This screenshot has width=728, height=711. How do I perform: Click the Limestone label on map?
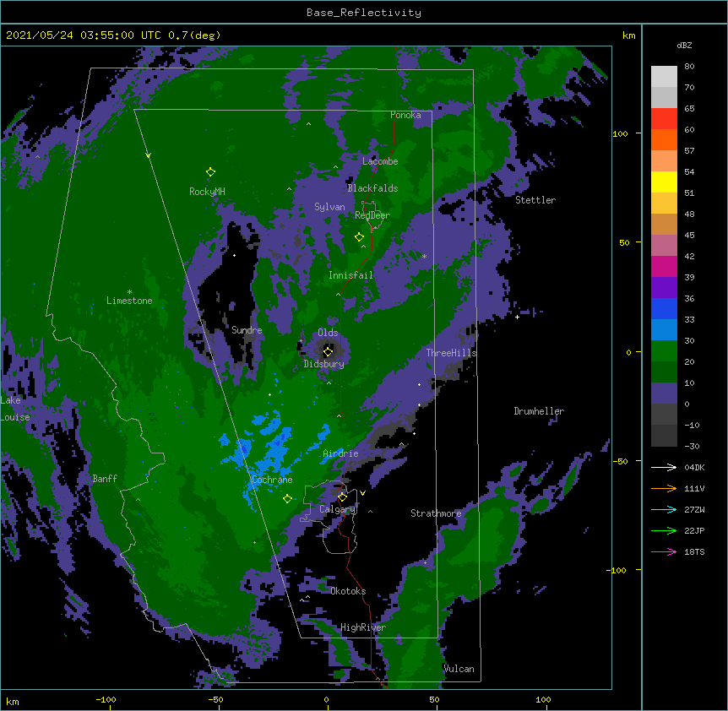pyautogui.click(x=129, y=301)
